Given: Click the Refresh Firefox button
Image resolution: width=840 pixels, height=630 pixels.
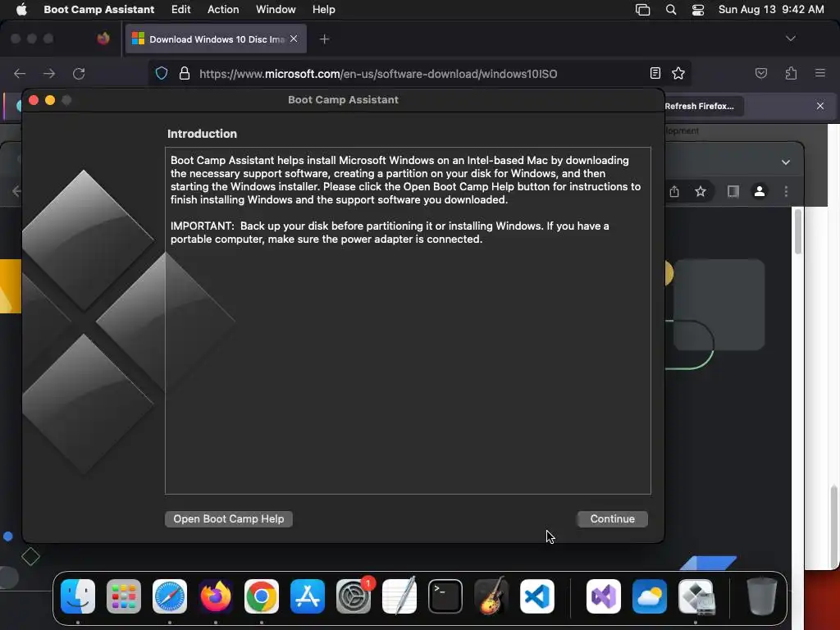Looking at the screenshot, I should click(x=702, y=106).
